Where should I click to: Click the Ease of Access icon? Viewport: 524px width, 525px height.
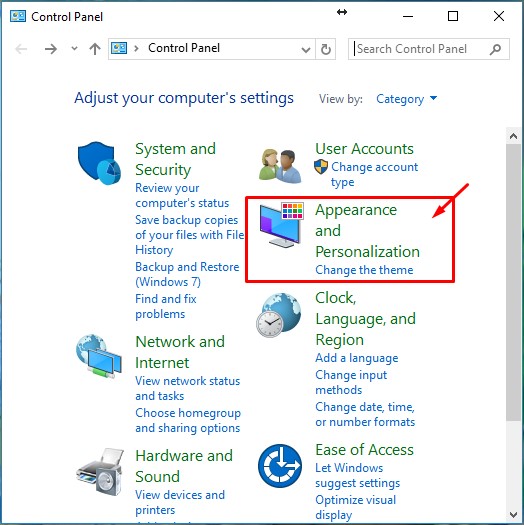pos(280,466)
